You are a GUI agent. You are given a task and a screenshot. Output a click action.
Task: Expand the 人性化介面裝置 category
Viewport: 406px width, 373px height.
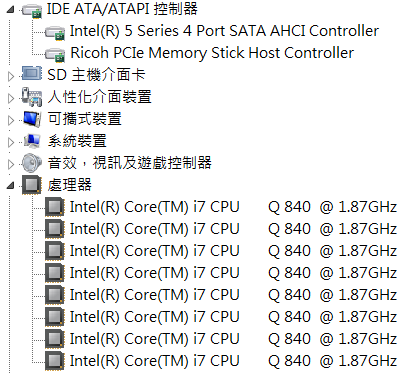click(11, 98)
